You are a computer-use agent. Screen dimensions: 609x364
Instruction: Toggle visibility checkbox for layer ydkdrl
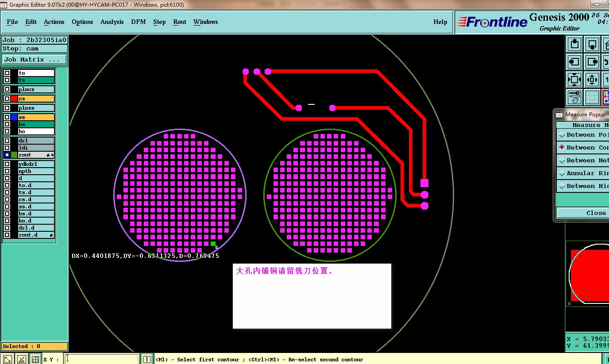coord(7,164)
